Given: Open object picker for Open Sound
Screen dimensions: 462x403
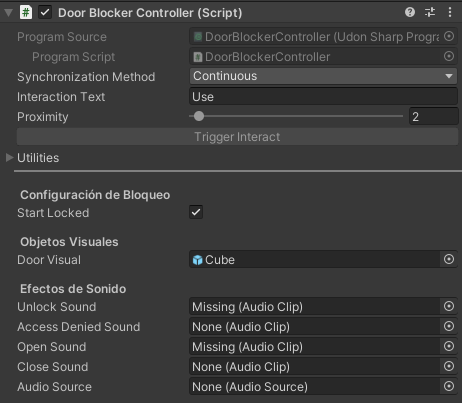Looking at the screenshot, I should tap(449, 346).
